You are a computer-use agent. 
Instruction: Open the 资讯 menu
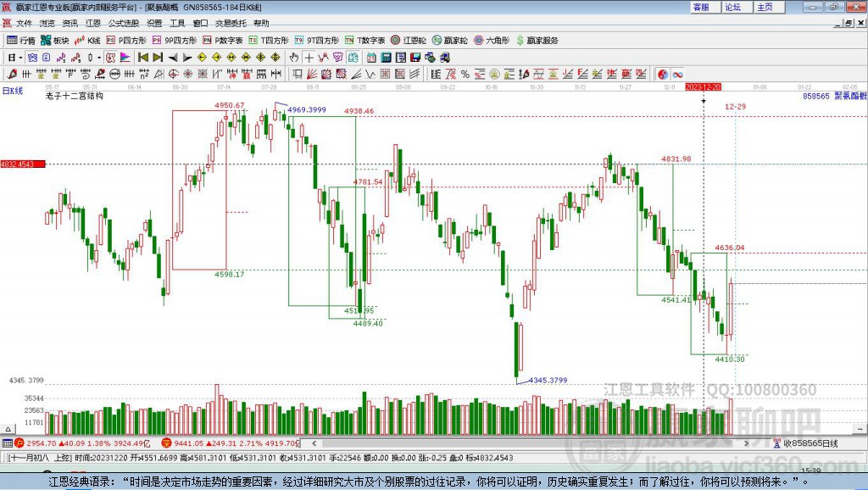[x=70, y=23]
